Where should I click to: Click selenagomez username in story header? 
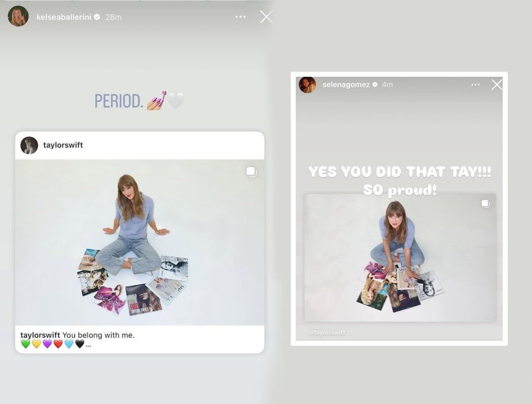346,84
